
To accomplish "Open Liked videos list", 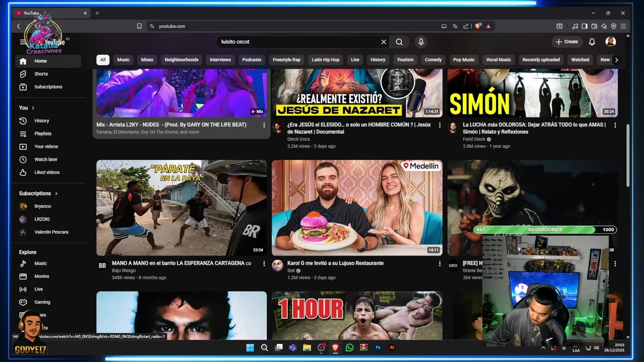I will [49, 172].
